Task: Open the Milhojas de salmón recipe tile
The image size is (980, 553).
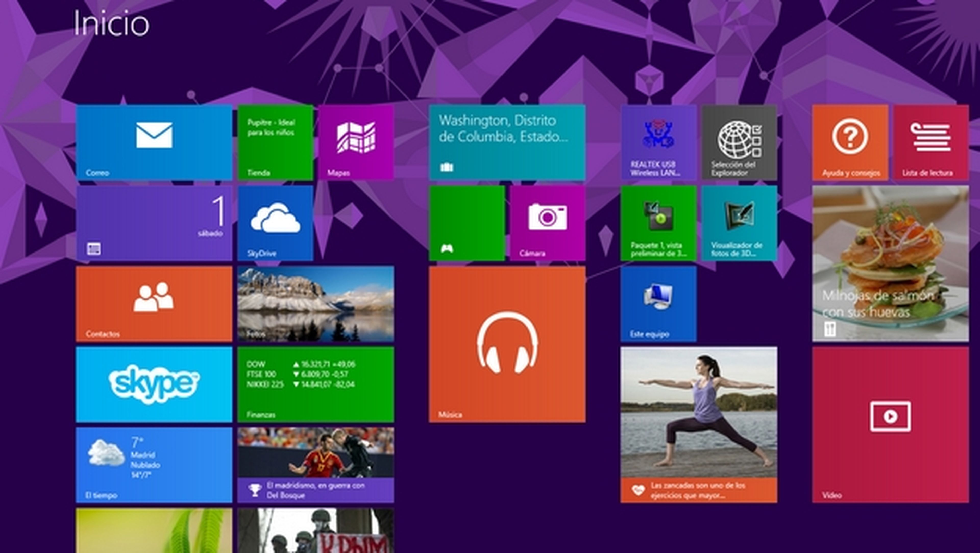Action: click(x=890, y=263)
